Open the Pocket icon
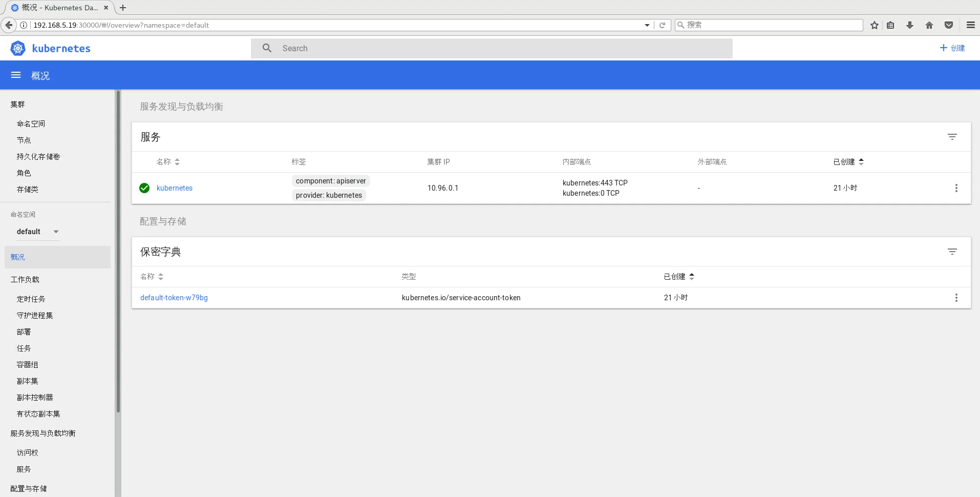 click(x=949, y=25)
